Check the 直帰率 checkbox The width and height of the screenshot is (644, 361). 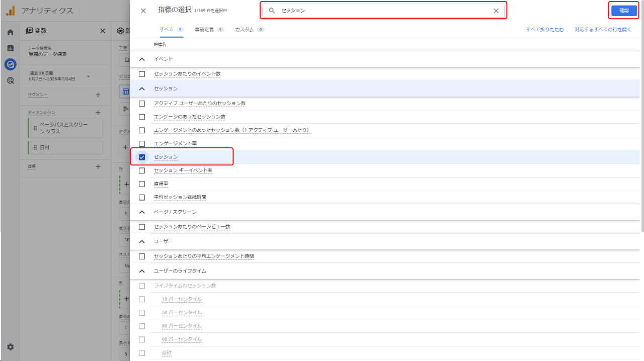[x=142, y=184]
